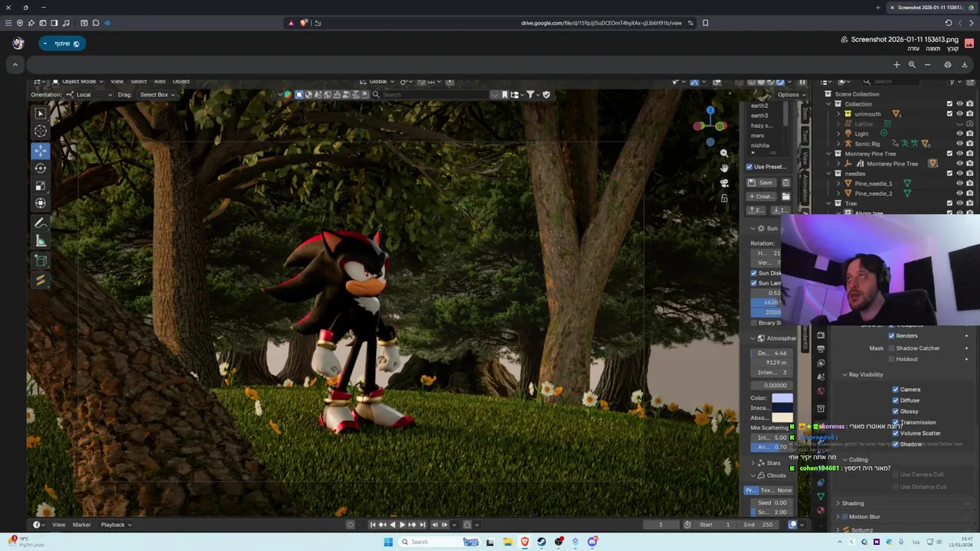Viewport: 980px width, 551px height.
Task: Uncheck Glossy ray visibility
Action: click(x=895, y=411)
